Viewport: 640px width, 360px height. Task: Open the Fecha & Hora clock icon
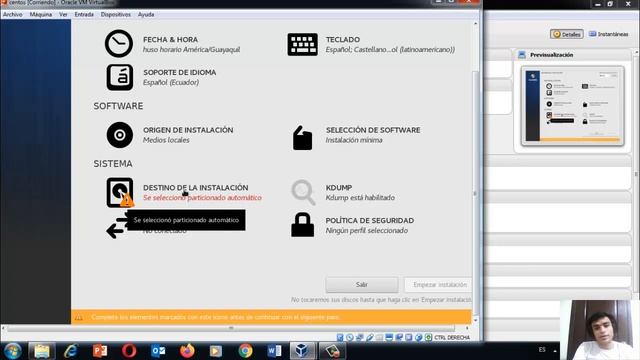point(119,43)
